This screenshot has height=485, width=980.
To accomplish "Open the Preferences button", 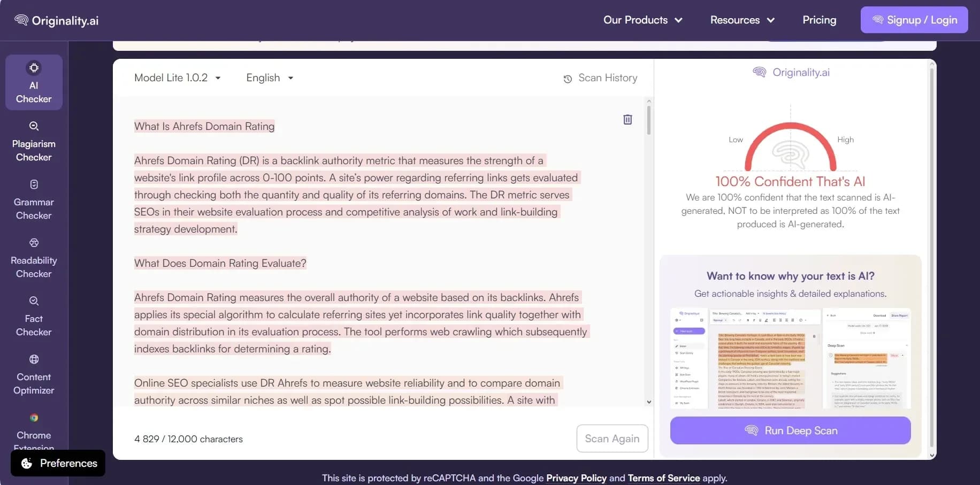I will point(58,463).
